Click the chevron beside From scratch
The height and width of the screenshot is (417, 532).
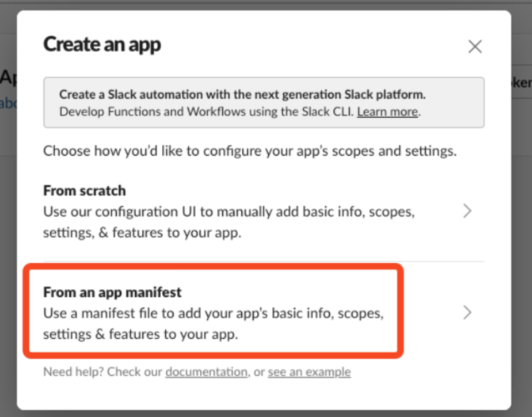467,211
